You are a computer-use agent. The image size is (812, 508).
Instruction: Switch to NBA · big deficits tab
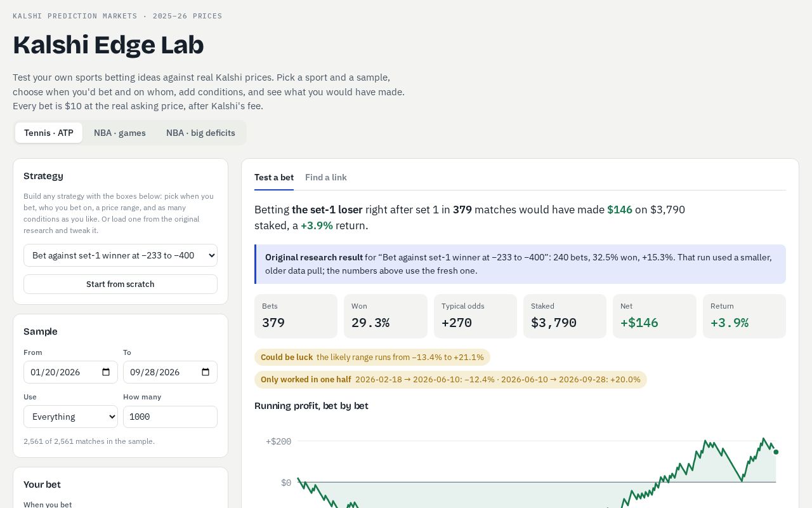click(x=200, y=133)
